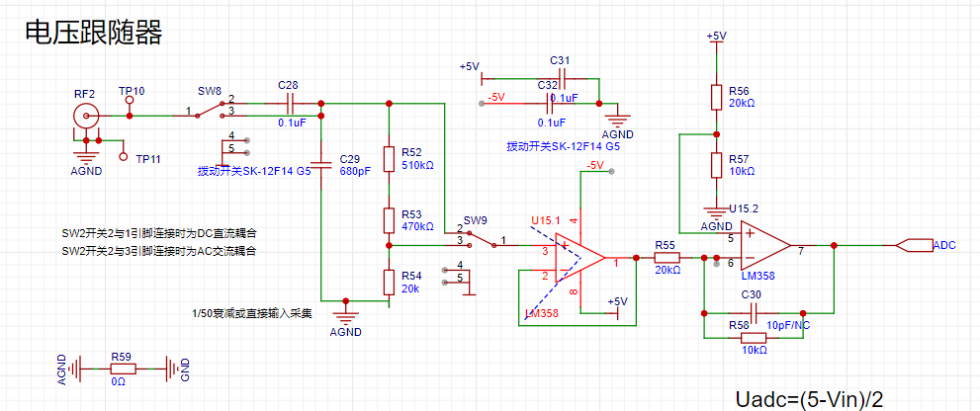This screenshot has height=411, width=980.
Task: Select resistor R53 symbol
Action: click(x=389, y=220)
